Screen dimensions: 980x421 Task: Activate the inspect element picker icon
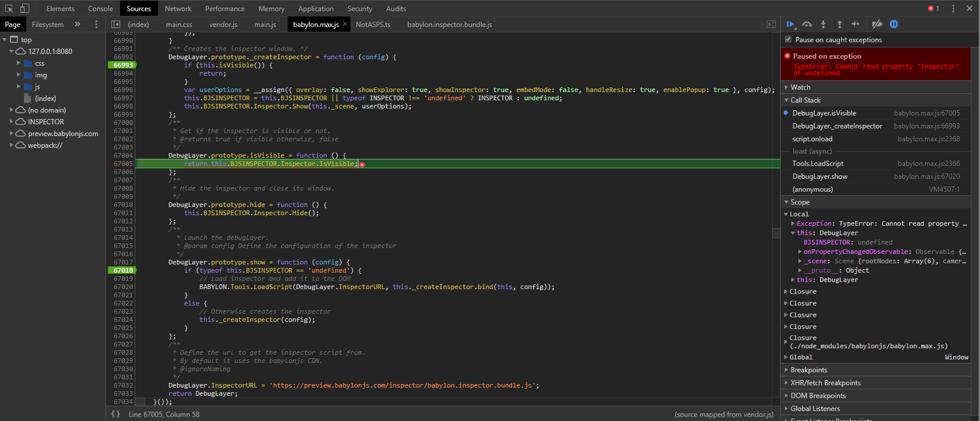click(x=9, y=8)
